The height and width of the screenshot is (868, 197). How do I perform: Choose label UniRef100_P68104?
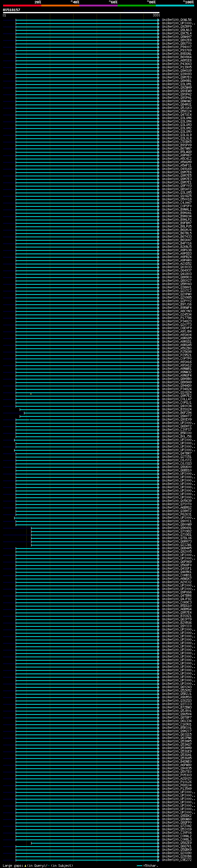pyautogui.click(x=177, y=785)
